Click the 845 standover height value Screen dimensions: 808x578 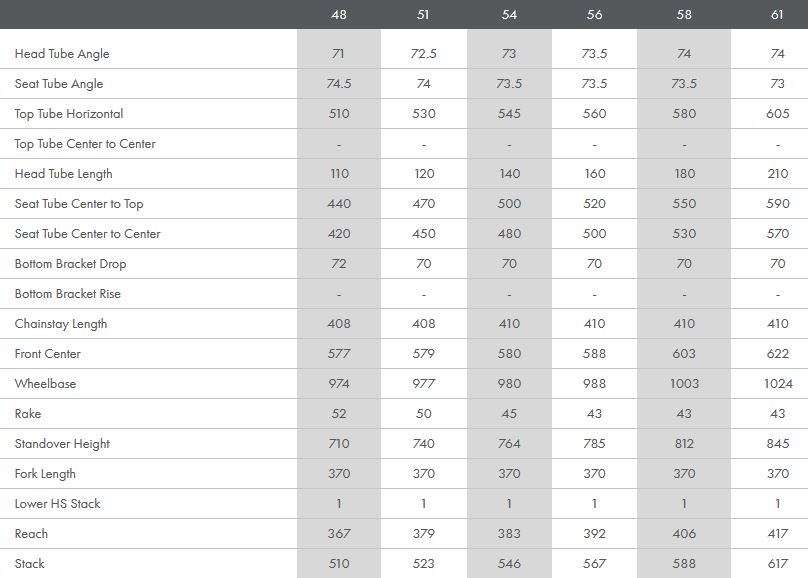tap(777, 444)
